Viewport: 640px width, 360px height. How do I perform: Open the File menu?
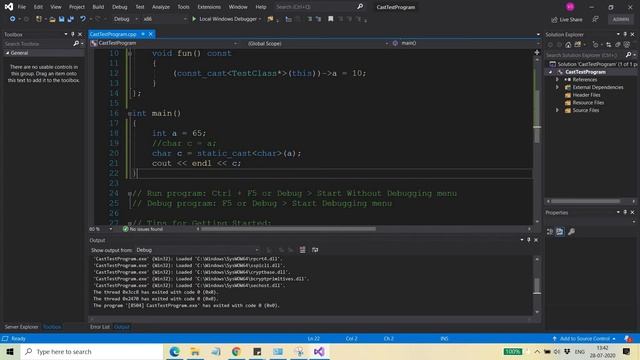point(22,7)
